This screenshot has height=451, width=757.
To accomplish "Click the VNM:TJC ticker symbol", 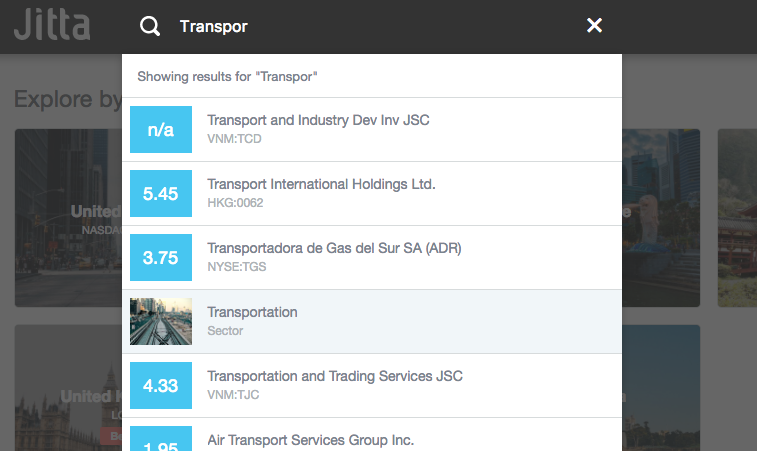I will (x=233, y=395).
